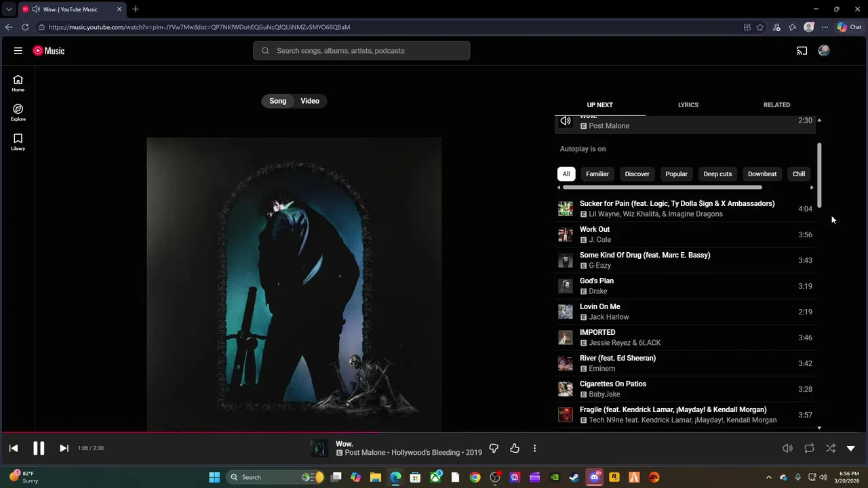This screenshot has height=488, width=868.
Task: Open the hamburger guide menu
Action: 18,51
